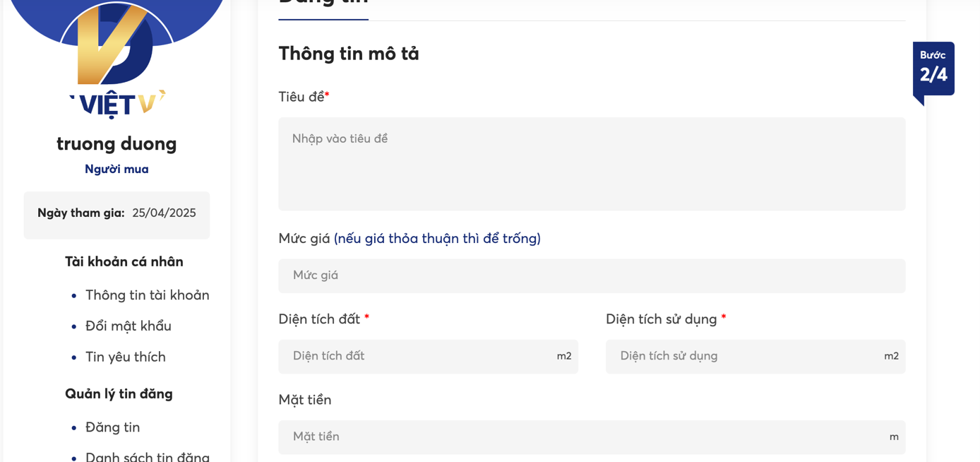Click the username truong duong
This screenshot has height=462, width=980.
pyautogui.click(x=116, y=144)
